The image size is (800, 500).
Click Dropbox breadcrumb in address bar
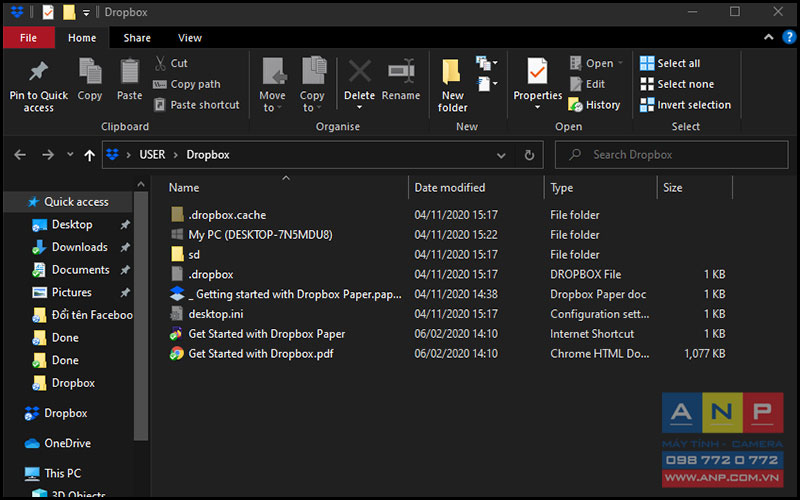tap(208, 155)
